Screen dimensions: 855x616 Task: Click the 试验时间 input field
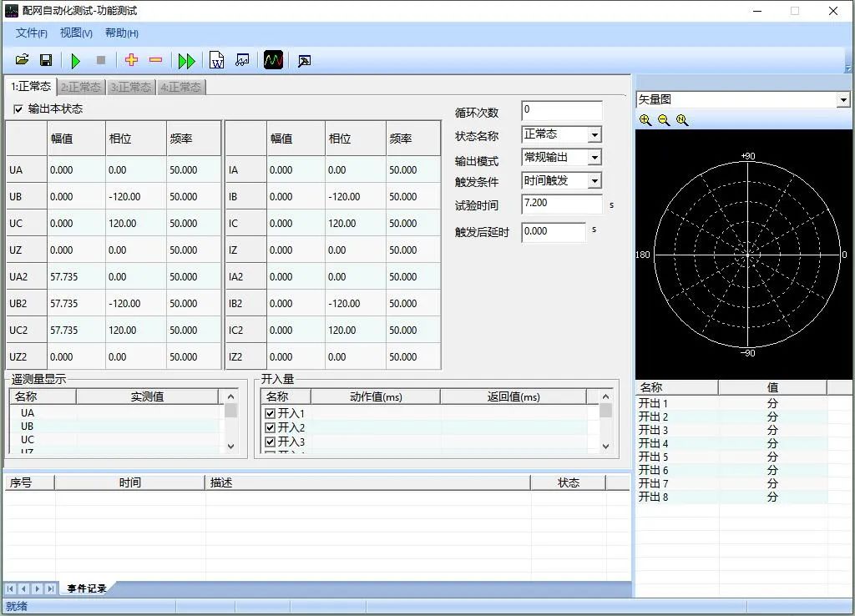click(x=561, y=204)
